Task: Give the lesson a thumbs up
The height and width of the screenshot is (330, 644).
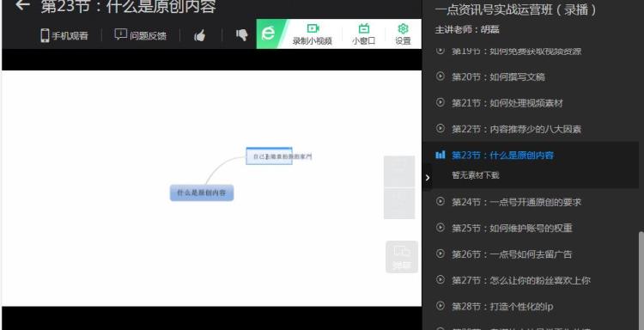Action: [199, 36]
